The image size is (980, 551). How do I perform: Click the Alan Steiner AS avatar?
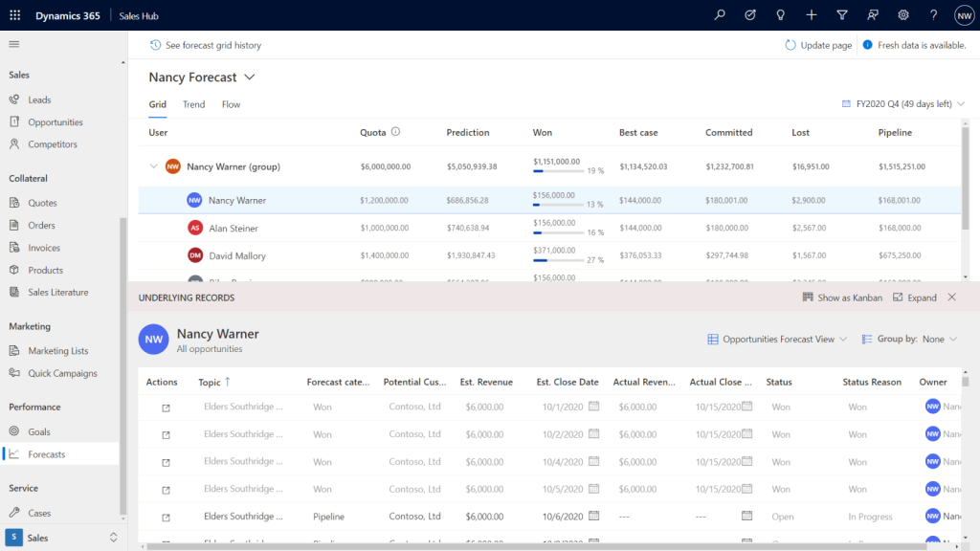(x=195, y=228)
